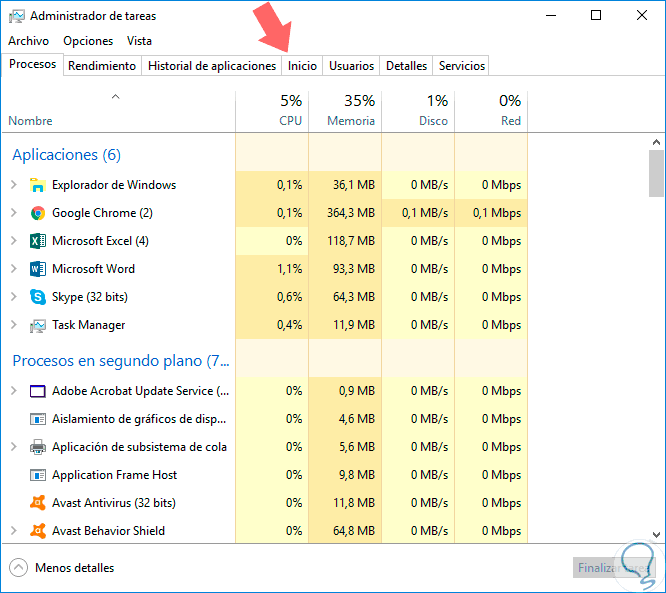Click the scrollbar down arrow
This screenshot has width=666, height=593.
656,535
